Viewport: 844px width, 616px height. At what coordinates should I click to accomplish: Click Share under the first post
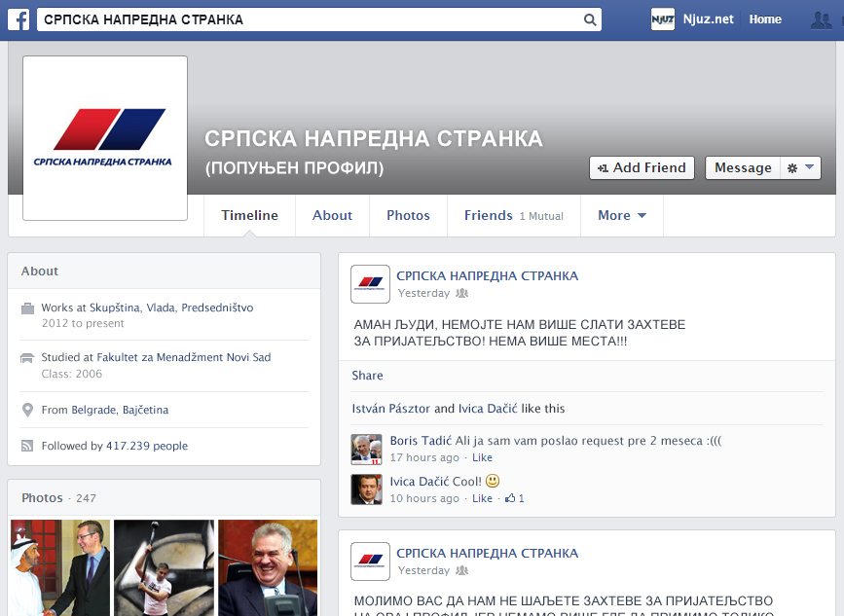(367, 376)
